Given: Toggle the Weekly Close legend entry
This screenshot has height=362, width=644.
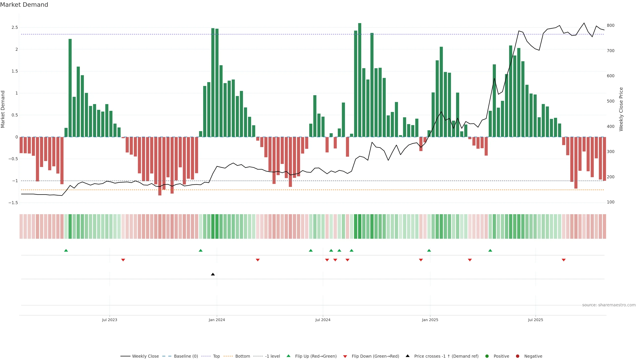Looking at the screenshot, I should point(145,356).
